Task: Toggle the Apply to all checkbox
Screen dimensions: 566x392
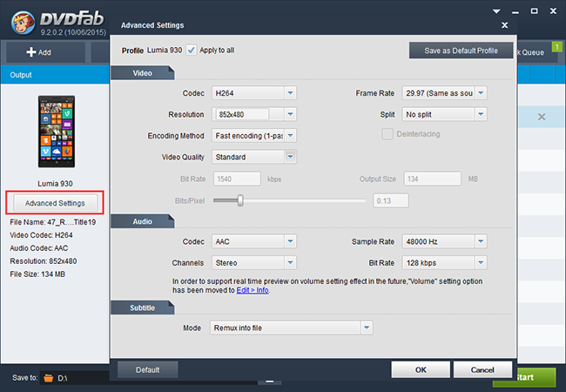Action: [192, 51]
